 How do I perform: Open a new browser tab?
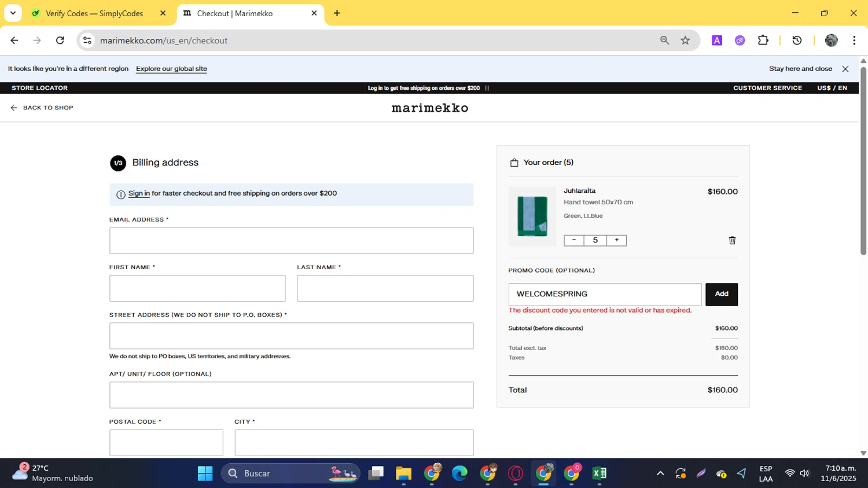click(x=337, y=13)
